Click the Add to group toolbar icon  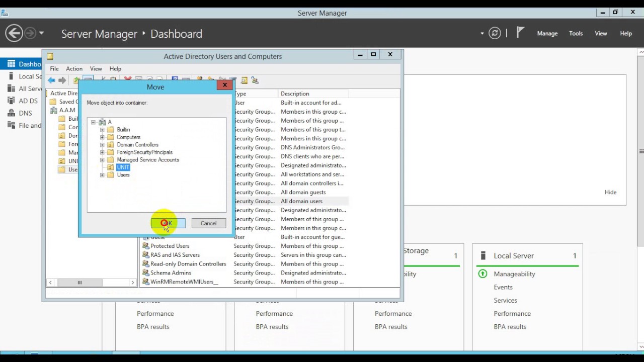[255, 80]
